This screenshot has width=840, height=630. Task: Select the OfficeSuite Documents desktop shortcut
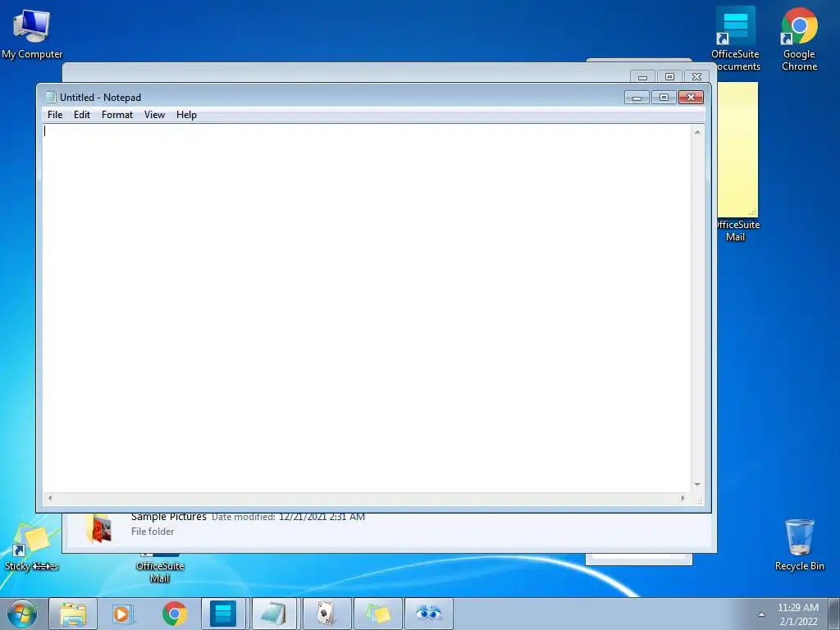(736, 39)
